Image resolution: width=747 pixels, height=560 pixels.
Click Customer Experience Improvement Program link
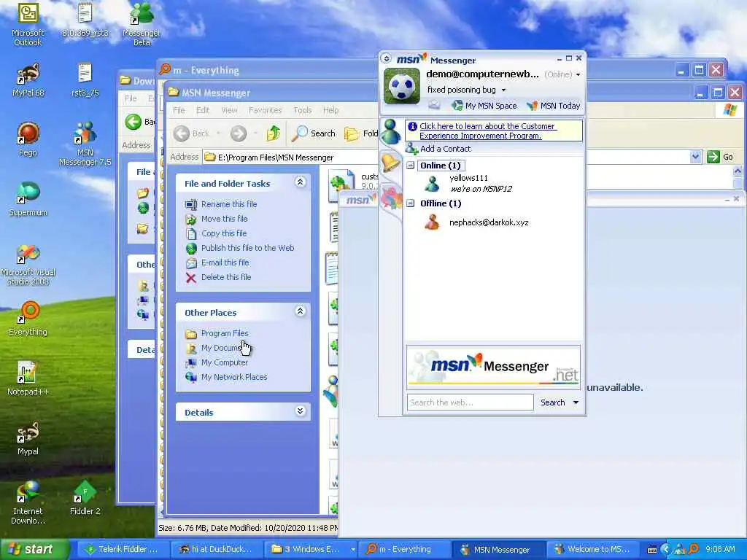[487, 131]
